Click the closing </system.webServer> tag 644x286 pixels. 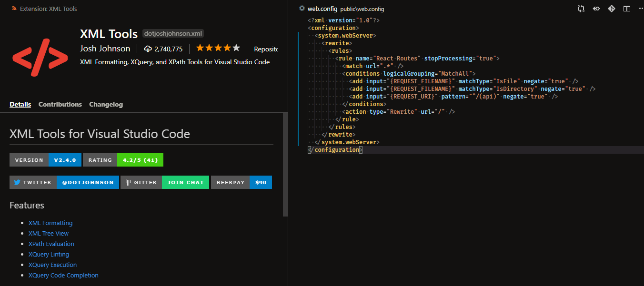coord(347,142)
